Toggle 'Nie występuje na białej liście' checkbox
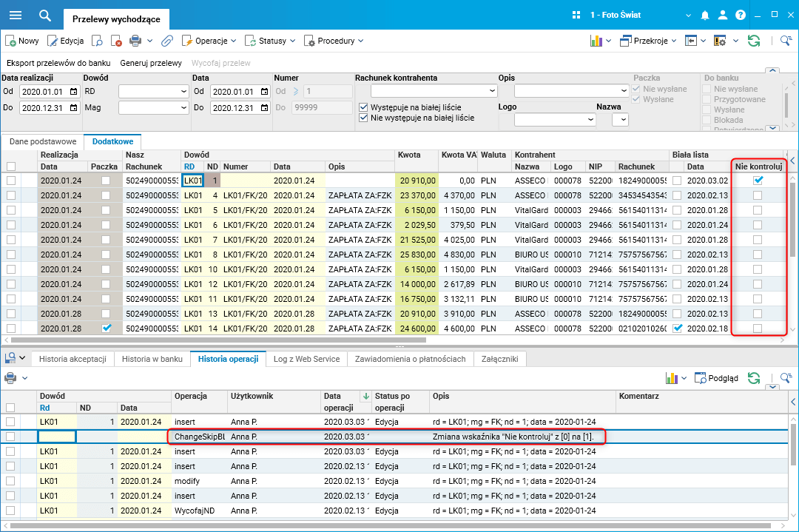 [363, 118]
